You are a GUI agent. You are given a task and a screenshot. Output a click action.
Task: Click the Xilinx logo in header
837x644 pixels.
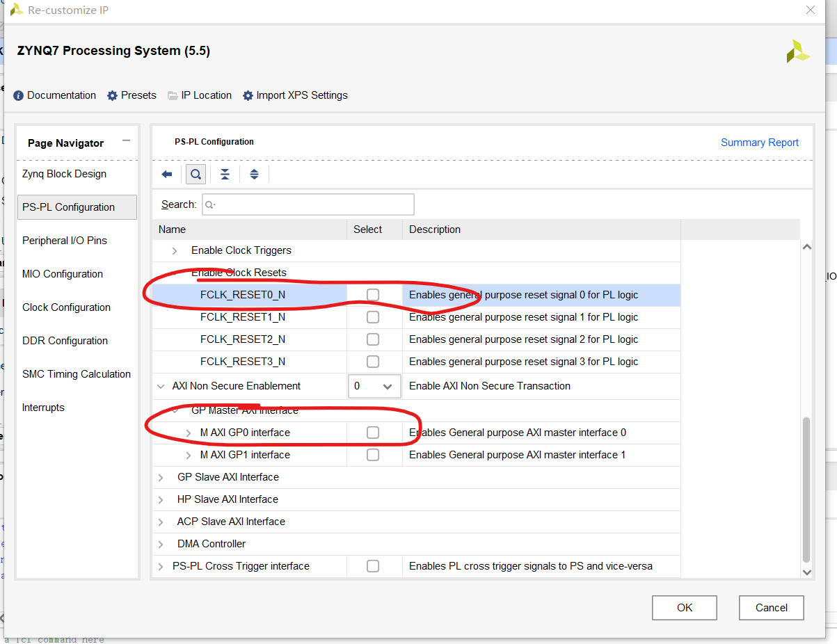coord(798,51)
